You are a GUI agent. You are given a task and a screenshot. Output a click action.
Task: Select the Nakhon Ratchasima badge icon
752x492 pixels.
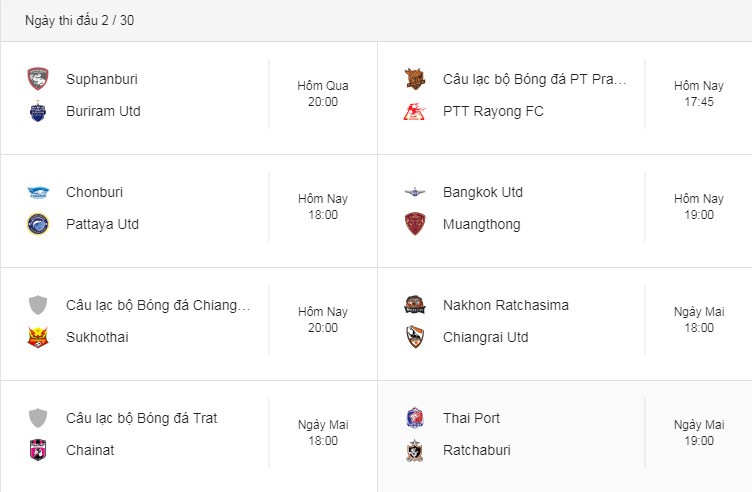click(415, 305)
